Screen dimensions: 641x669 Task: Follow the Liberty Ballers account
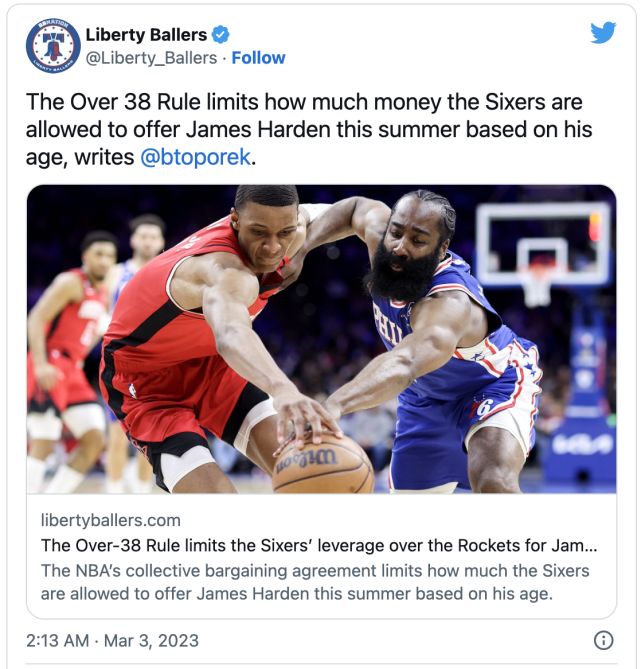[258, 58]
